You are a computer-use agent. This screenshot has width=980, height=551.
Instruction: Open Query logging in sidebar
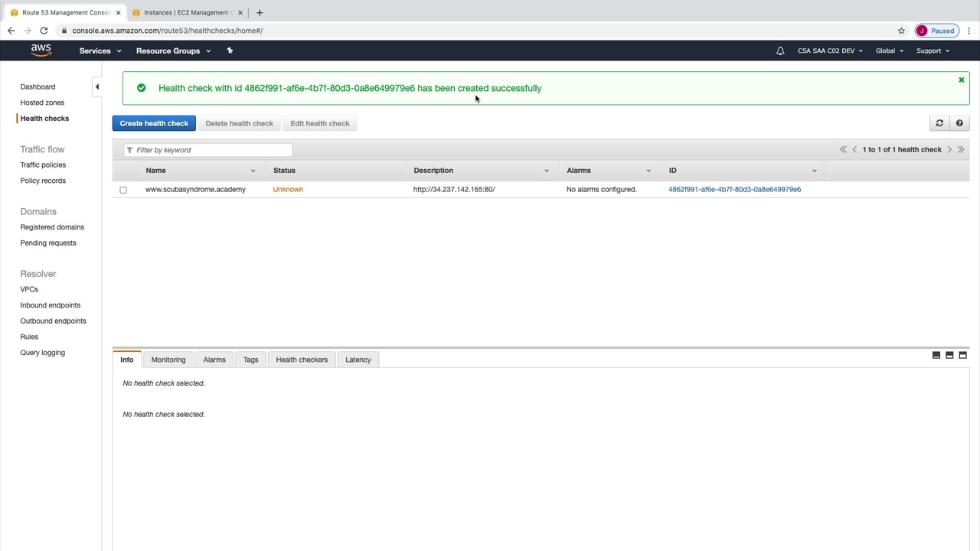[x=43, y=353]
